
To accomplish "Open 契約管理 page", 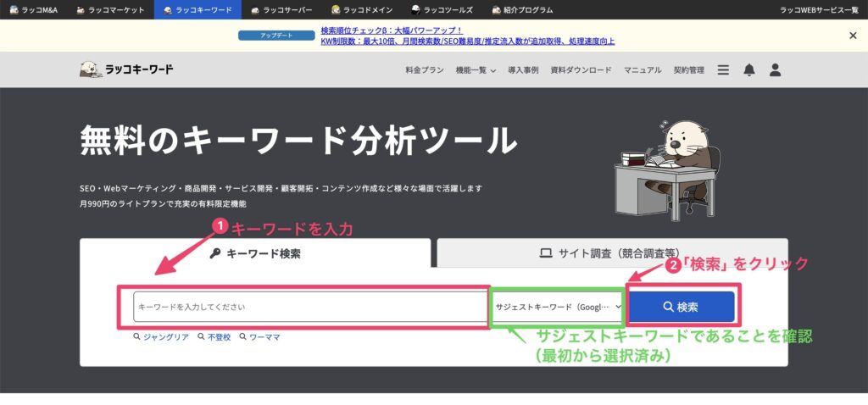I will [x=688, y=70].
